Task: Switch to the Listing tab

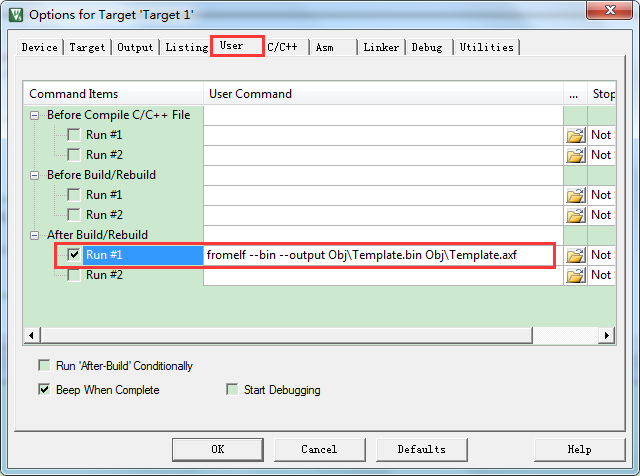Action: pos(187,47)
